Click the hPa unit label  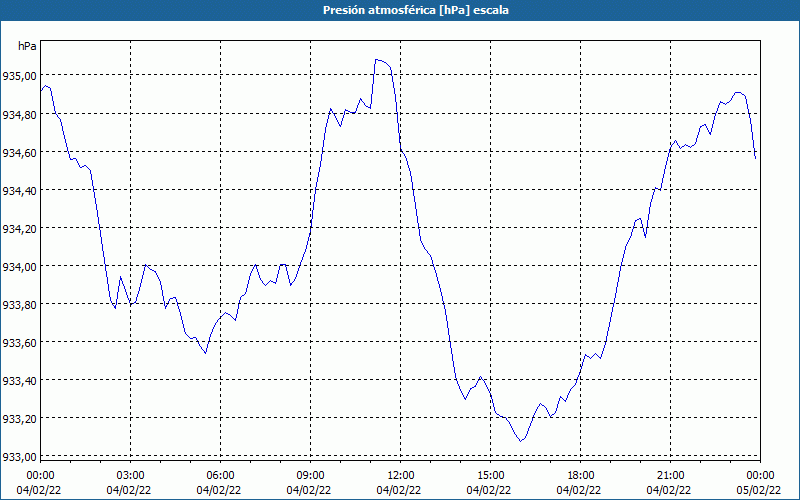click(x=27, y=46)
